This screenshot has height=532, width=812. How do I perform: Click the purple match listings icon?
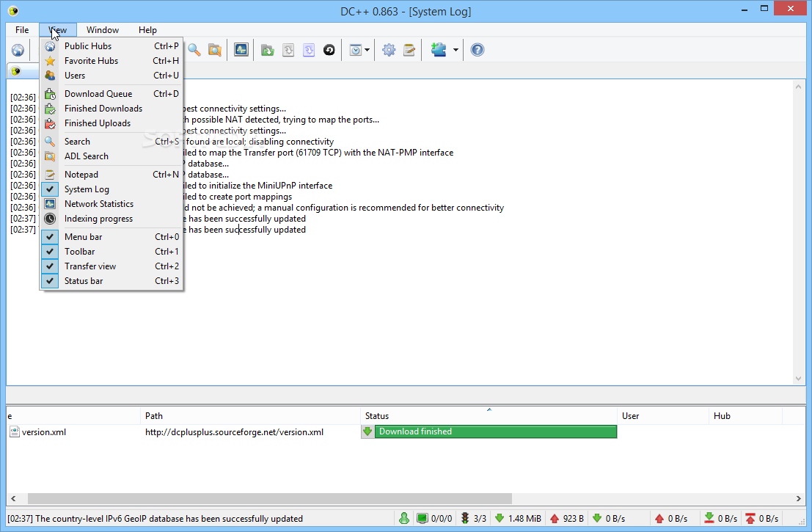tap(309, 50)
